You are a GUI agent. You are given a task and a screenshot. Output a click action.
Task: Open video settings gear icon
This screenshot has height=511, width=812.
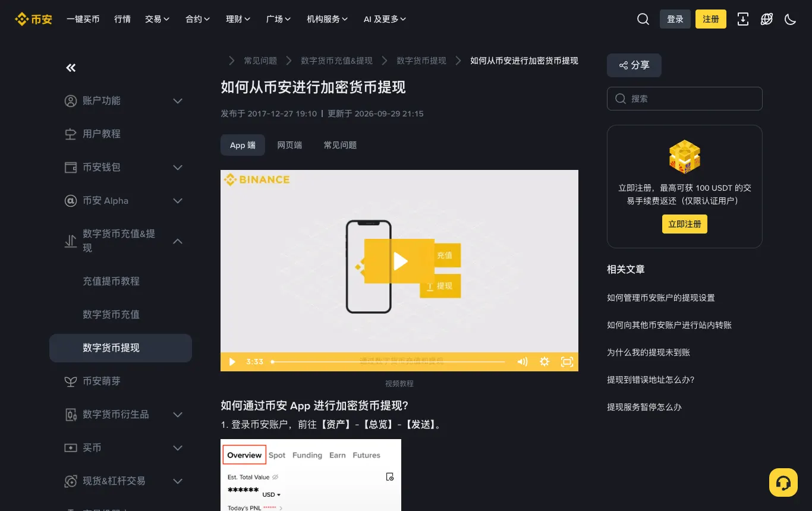point(545,361)
